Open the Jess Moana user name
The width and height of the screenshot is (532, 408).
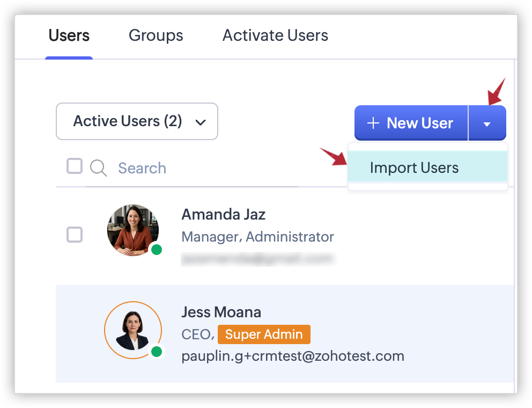pyautogui.click(x=221, y=312)
